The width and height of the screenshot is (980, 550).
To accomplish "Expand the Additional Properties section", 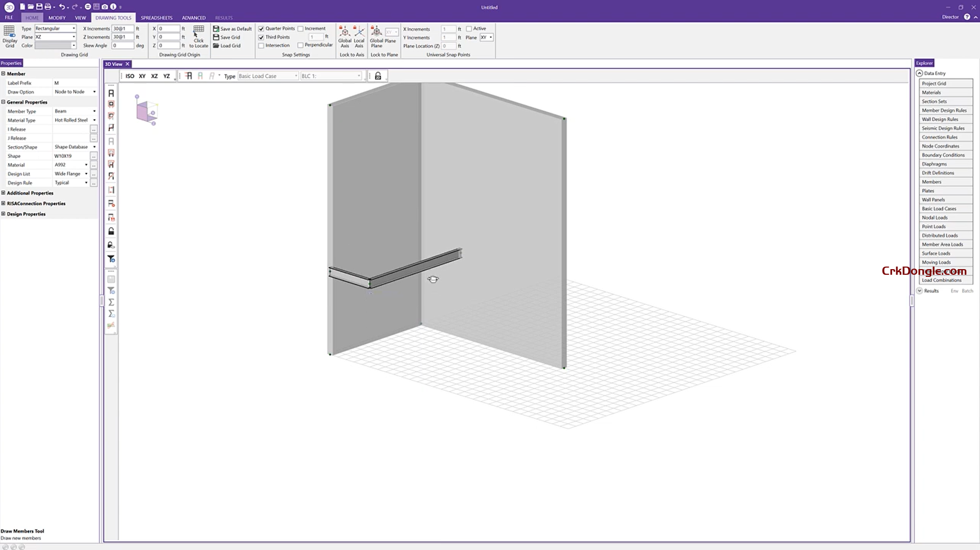I will [4, 193].
